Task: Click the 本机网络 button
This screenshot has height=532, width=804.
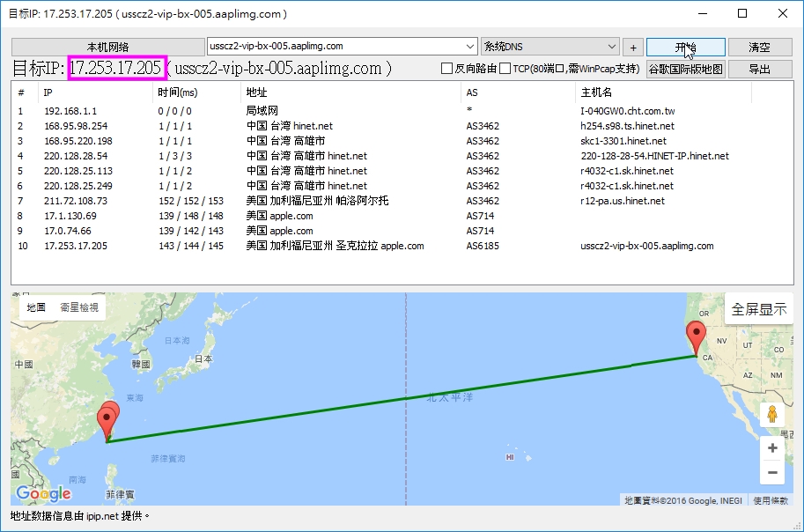Action: (x=107, y=48)
